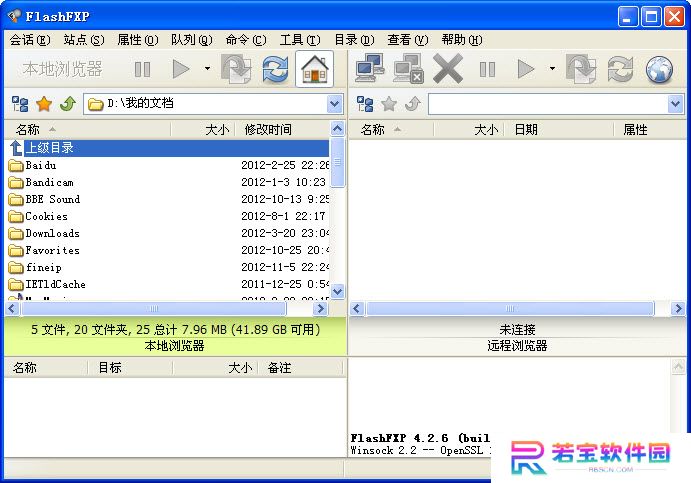Open the local transfer options dropdown arrow
Screen dimensions: 691x483
coord(207,69)
